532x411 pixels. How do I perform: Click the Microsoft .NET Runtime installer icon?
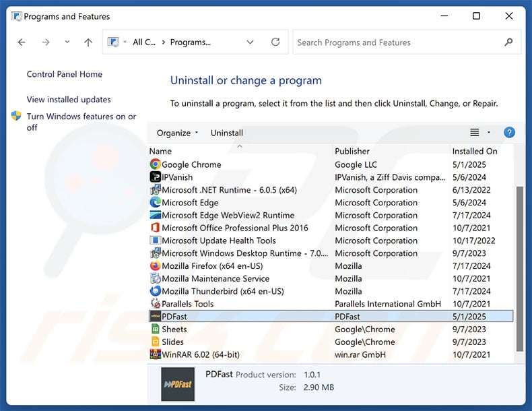155,190
